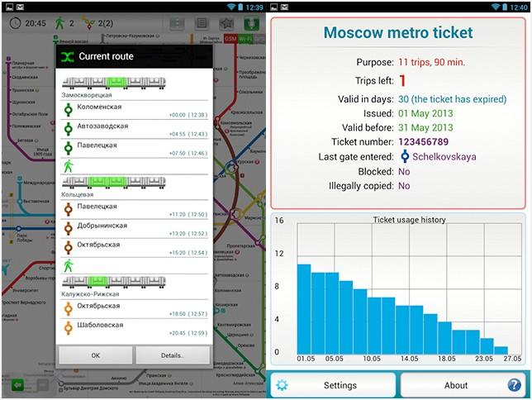Select orange-line Октябрьская station row

tap(135, 309)
